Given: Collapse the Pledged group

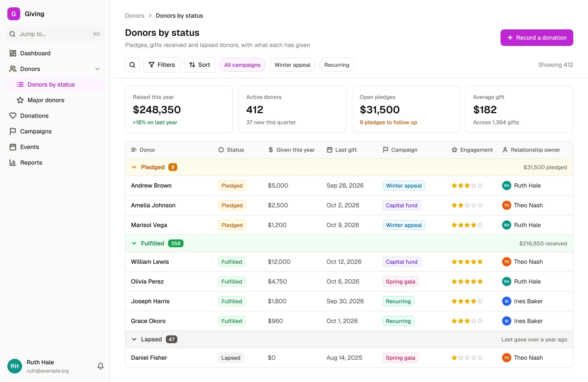Looking at the screenshot, I should pyautogui.click(x=134, y=167).
